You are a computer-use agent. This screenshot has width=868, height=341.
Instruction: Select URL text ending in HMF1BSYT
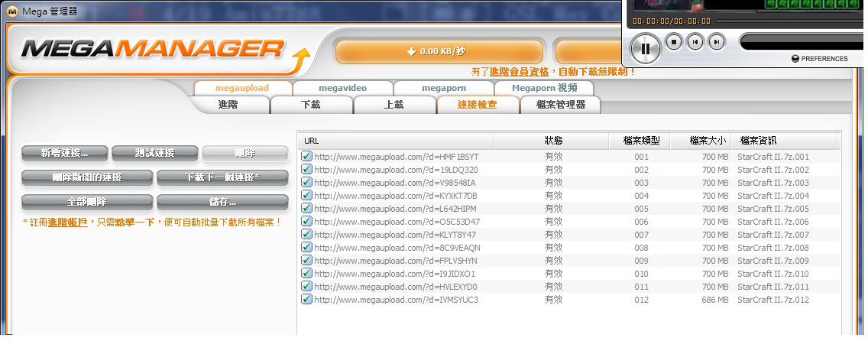(x=397, y=157)
